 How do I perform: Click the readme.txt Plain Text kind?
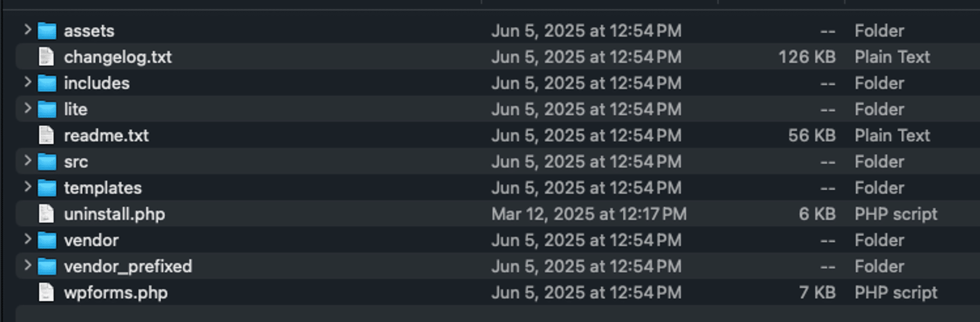click(892, 135)
